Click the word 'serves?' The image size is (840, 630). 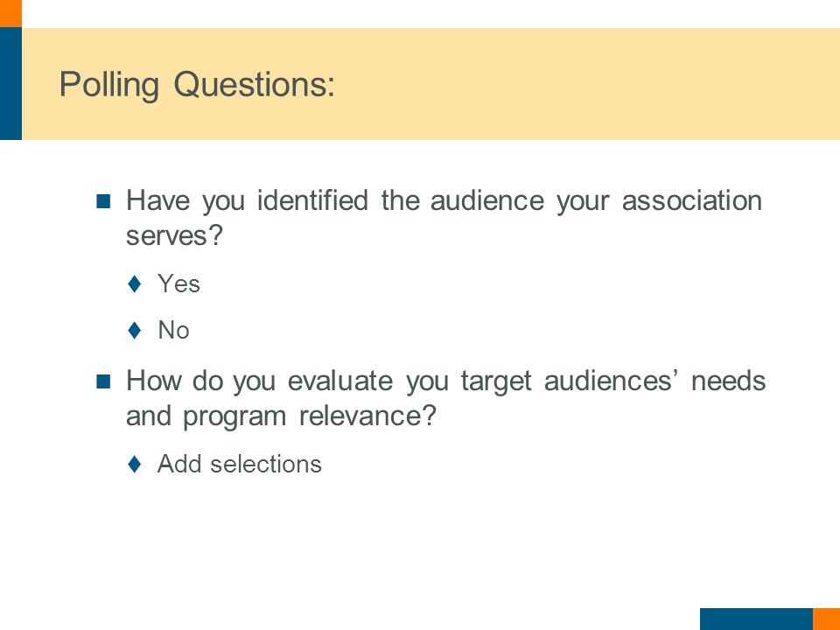pos(174,235)
